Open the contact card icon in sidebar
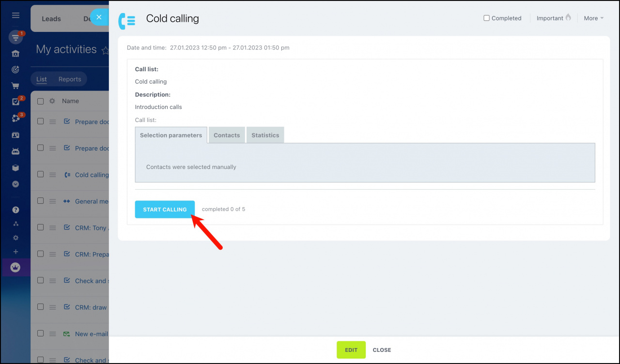 click(x=15, y=135)
